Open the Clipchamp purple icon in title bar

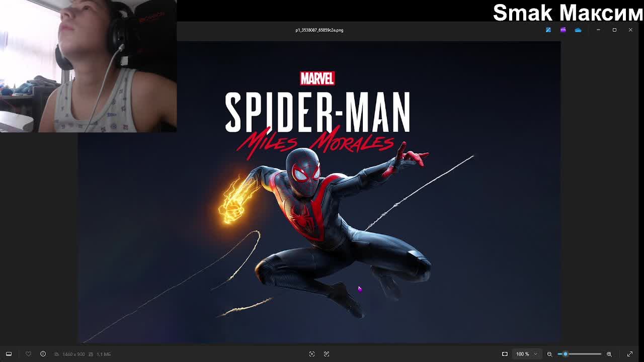(x=563, y=30)
